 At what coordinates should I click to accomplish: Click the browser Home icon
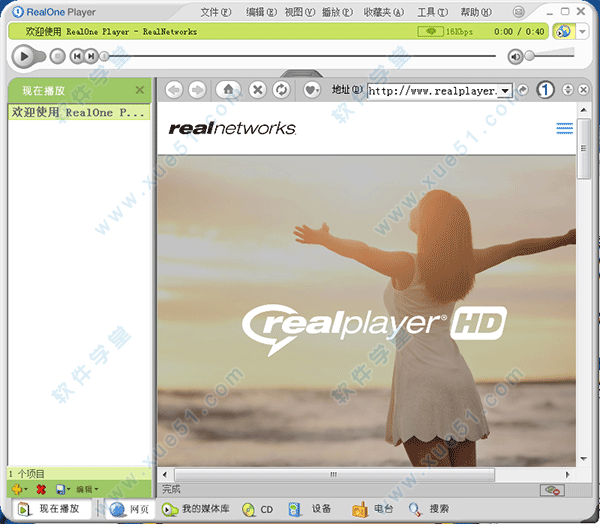(228, 90)
